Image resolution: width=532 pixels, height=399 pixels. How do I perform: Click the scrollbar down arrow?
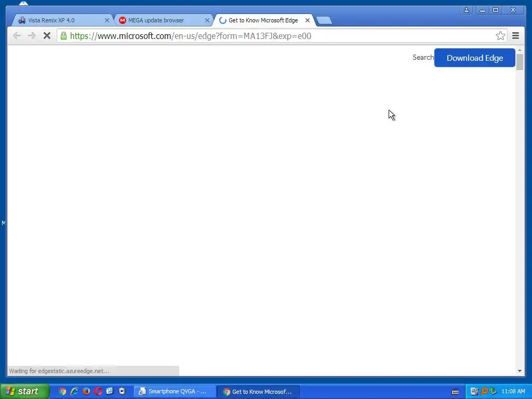pos(520,371)
